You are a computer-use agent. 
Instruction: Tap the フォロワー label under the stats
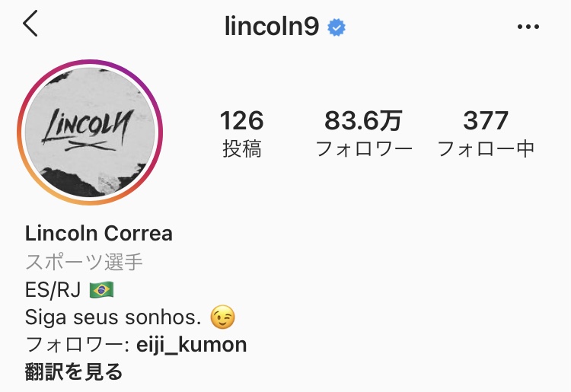363,149
